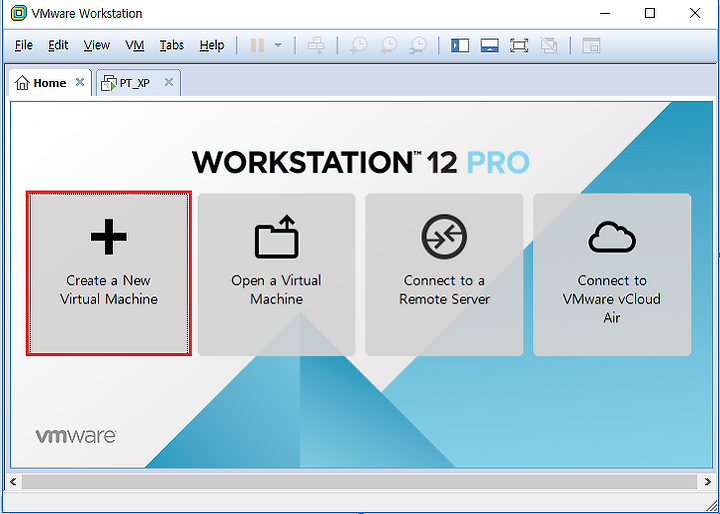The image size is (720, 514).
Task: Close the Home tab
Action: (80, 82)
